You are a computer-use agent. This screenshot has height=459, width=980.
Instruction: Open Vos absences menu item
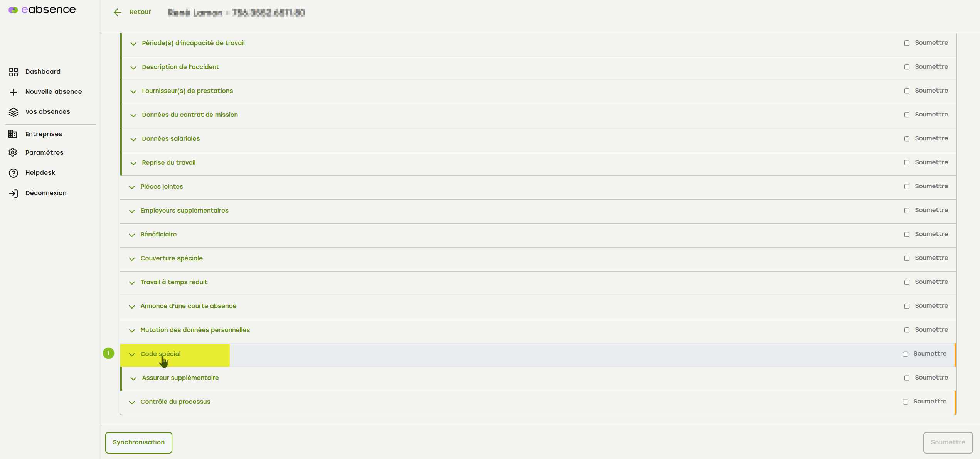tap(47, 112)
